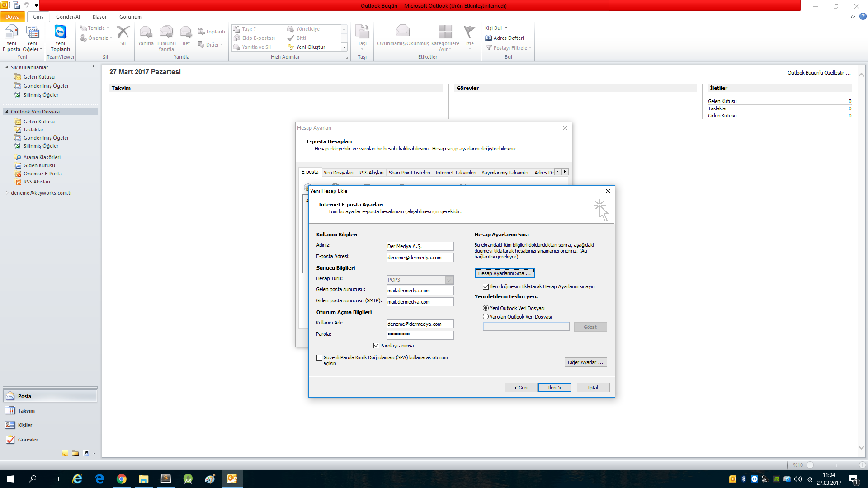The image size is (868, 488).
Task: Click the Outlook help question mark icon
Action: click(863, 17)
